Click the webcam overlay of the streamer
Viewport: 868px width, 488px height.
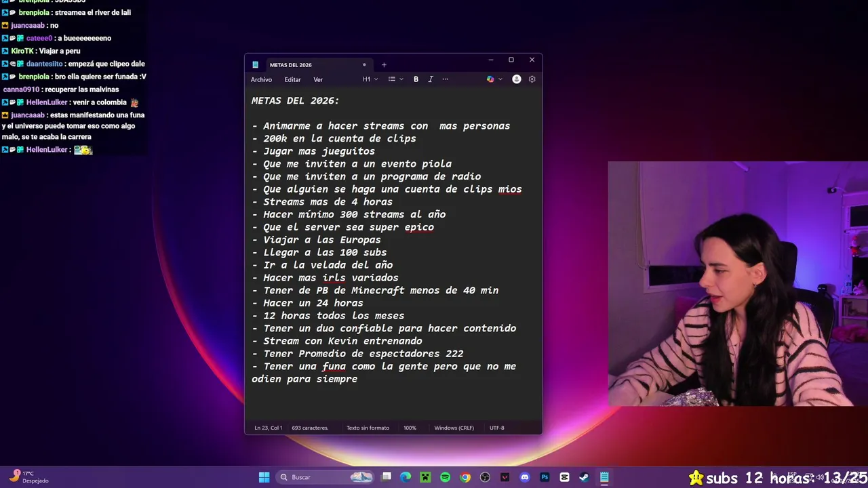[738, 284]
